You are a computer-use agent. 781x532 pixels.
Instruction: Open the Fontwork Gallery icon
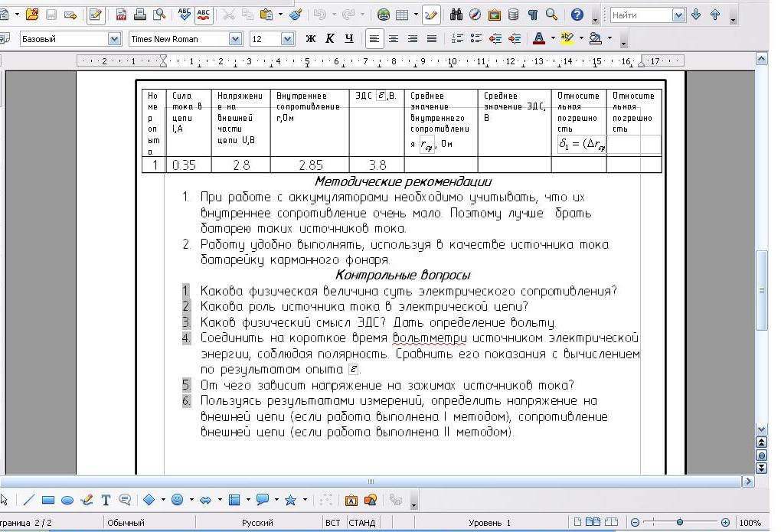coord(351,500)
